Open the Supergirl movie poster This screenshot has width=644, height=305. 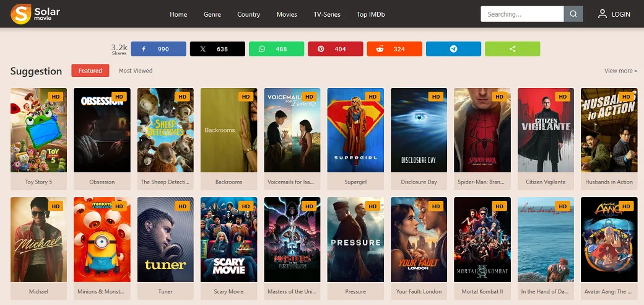tap(355, 130)
